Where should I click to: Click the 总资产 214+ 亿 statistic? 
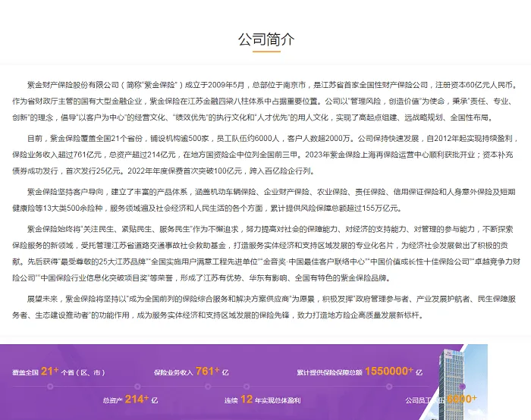coord(130,399)
